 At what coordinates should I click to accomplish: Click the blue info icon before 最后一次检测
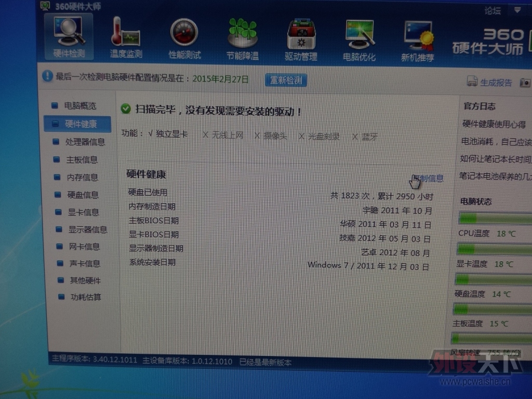[x=47, y=76]
